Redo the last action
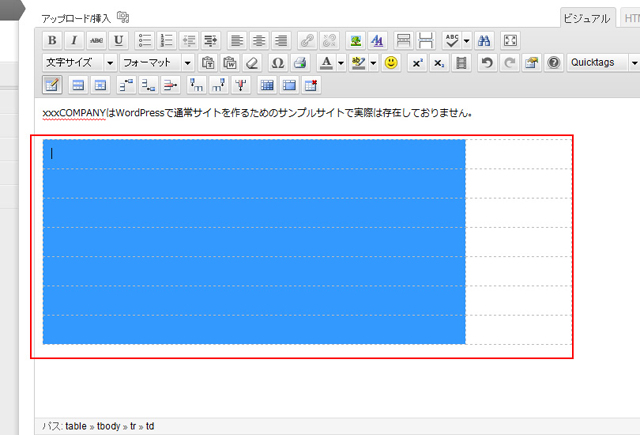 tap(509, 63)
